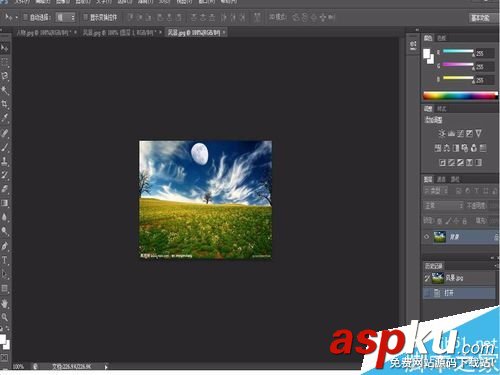Screen dimensions: 500x375
Task: Toggle Show Transform Controls checkbox
Action: (86, 17)
